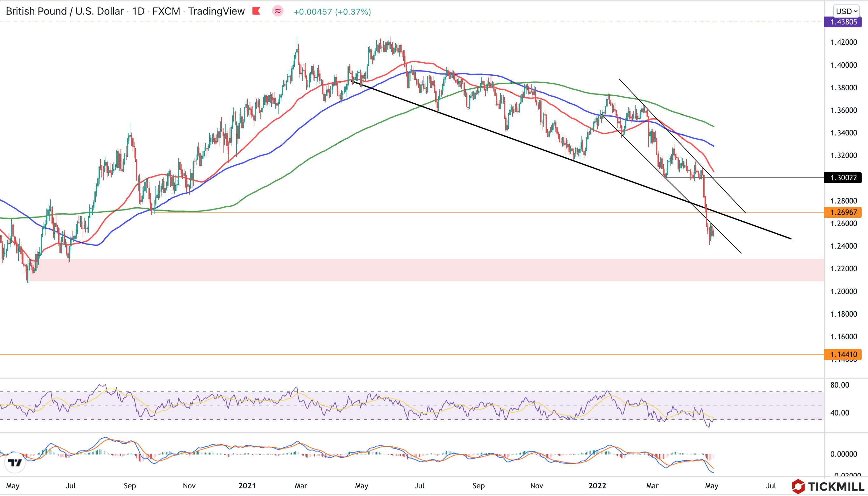Click the pink approximate-equals symbol icon

coord(278,11)
